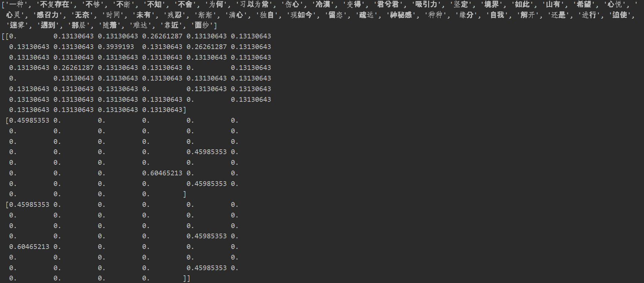Select the word '随着'
The width and height of the screenshot is (644, 283).
tap(109, 25)
